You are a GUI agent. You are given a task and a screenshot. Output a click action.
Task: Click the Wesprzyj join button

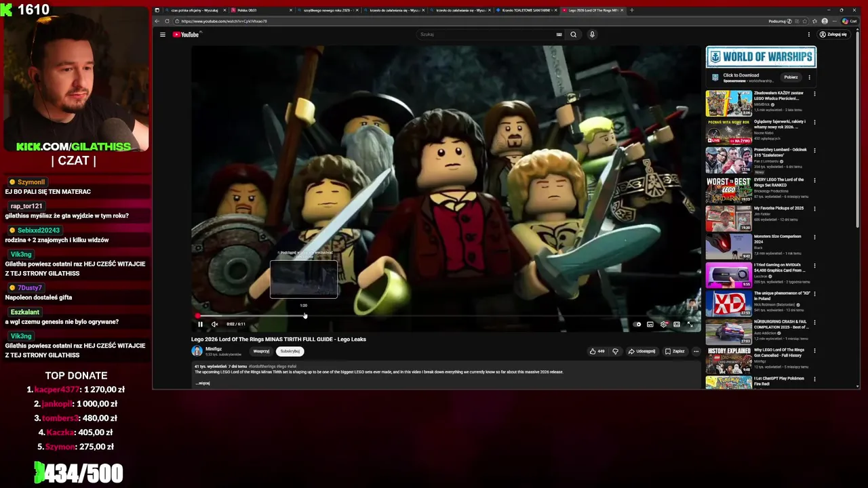(x=261, y=351)
